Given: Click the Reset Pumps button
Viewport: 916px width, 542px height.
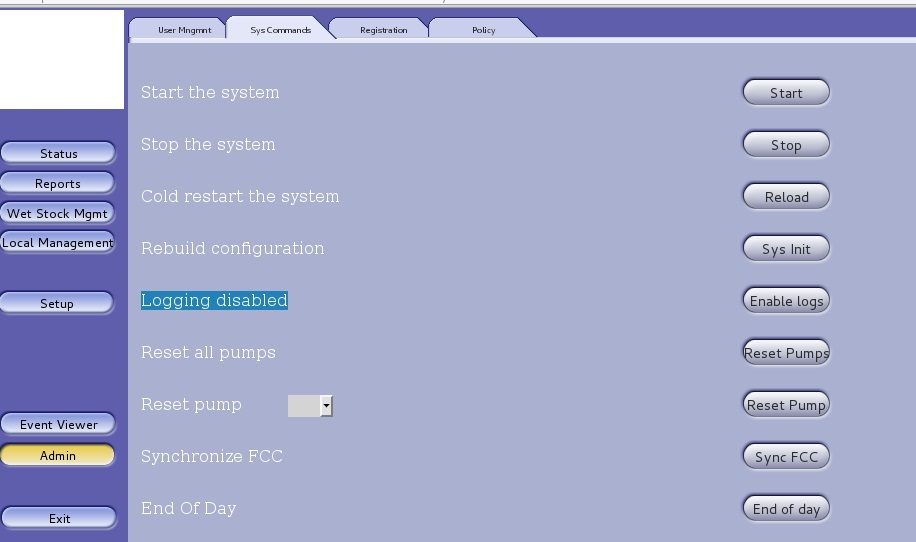Looking at the screenshot, I should (786, 353).
